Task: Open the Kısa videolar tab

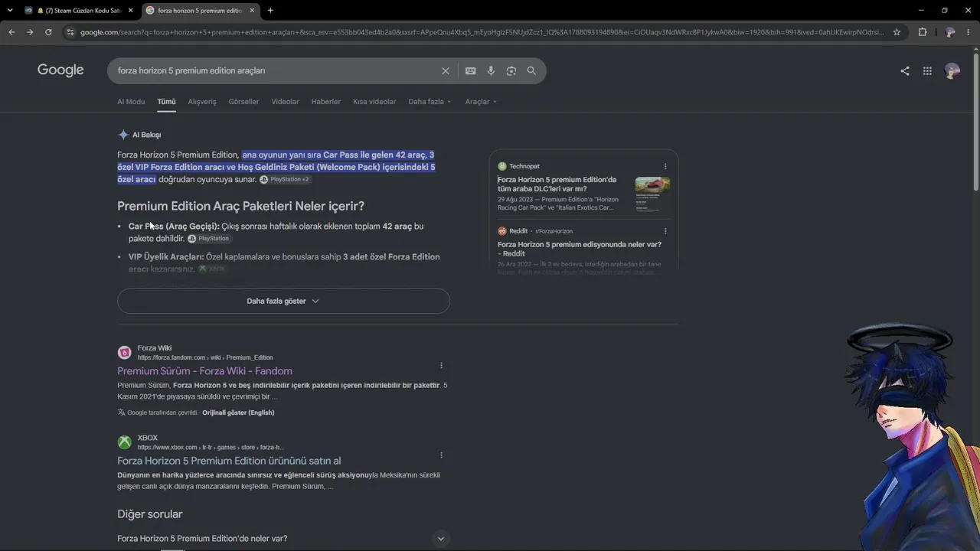Action: 374,102
